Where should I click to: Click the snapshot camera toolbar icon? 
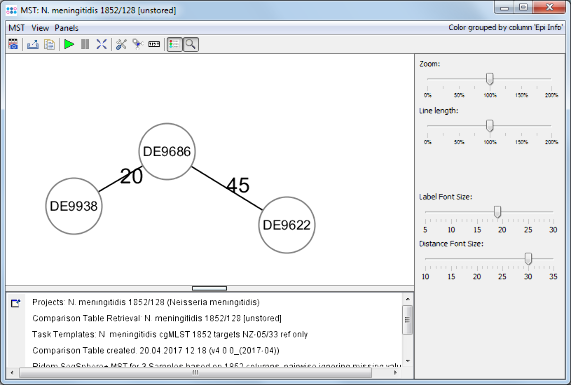[x=13, y=44]
